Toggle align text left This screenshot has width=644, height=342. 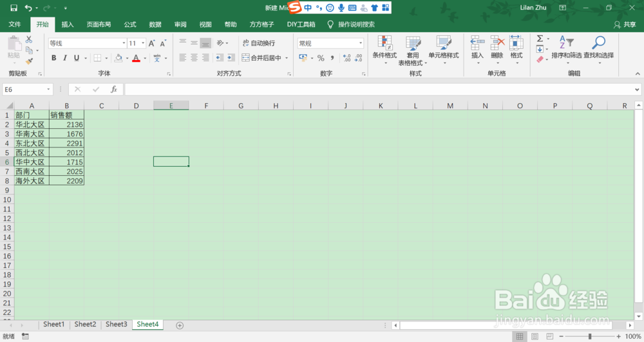click(x=183, y=58)
